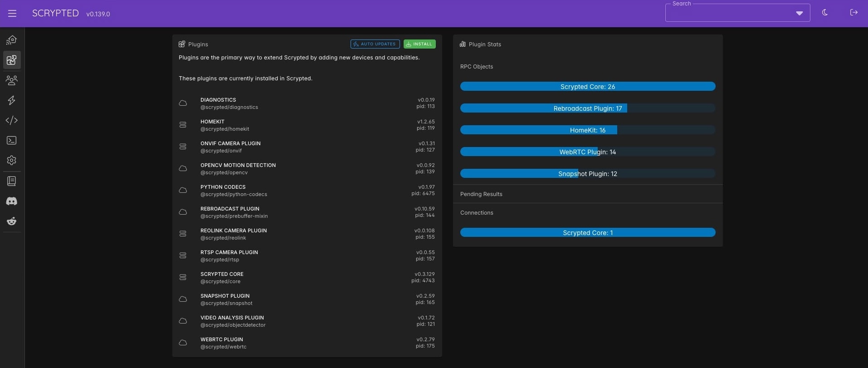Click the server icon beside Scrypted Core
The image size is (868, 368).
click(183, 277)
